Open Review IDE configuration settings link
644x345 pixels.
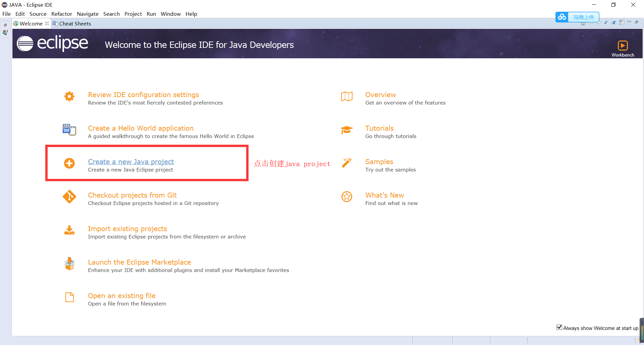pyautogui.click(x=143, y=95)
